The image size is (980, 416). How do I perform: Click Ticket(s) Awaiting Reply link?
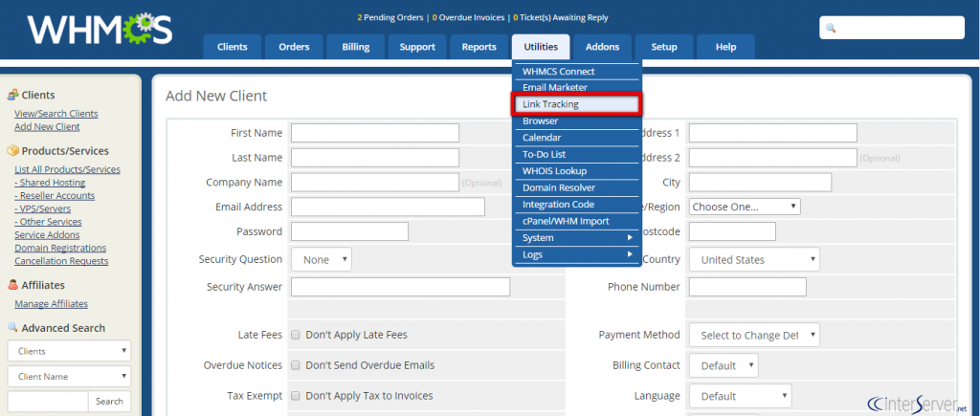tap(561, 18)
